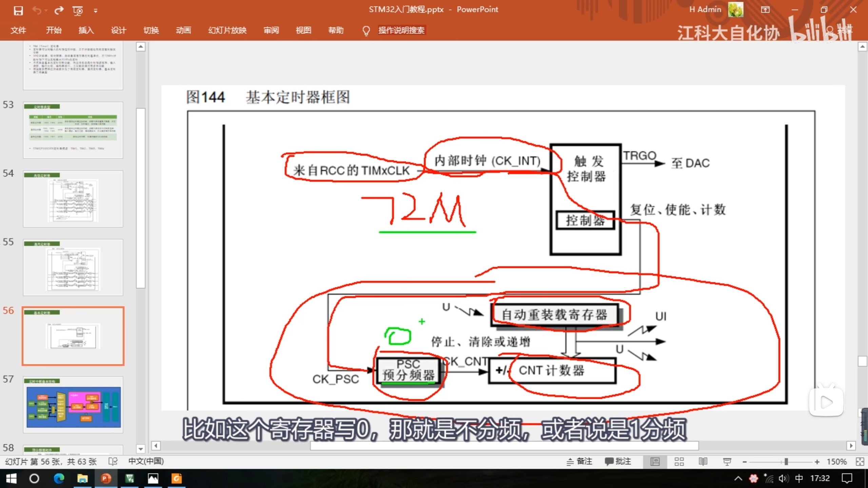Viewport: 868px width, 488px height.
Task: Select slide 57 thumbnail
Action: pos(73,405)
